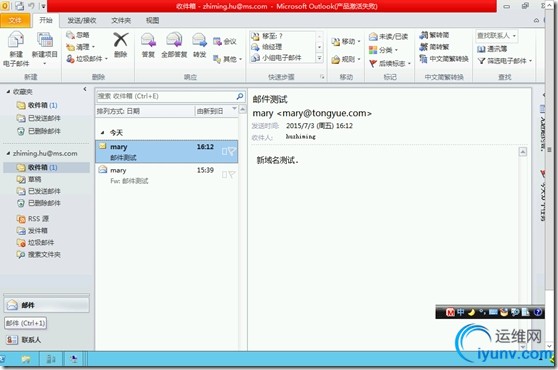Click the 邮件 (Mail) navigation button
The image size is (558, 370).
(x=47, y=305)
